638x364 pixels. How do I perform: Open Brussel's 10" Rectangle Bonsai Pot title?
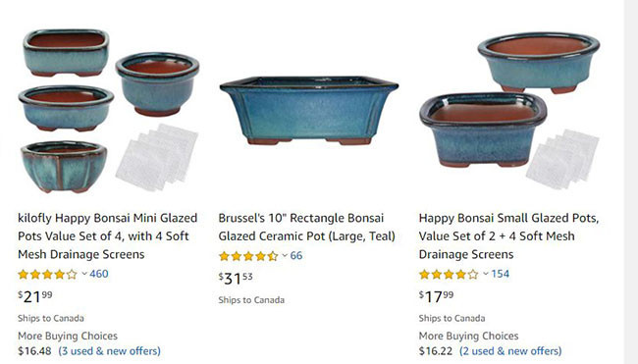[307, 227]
